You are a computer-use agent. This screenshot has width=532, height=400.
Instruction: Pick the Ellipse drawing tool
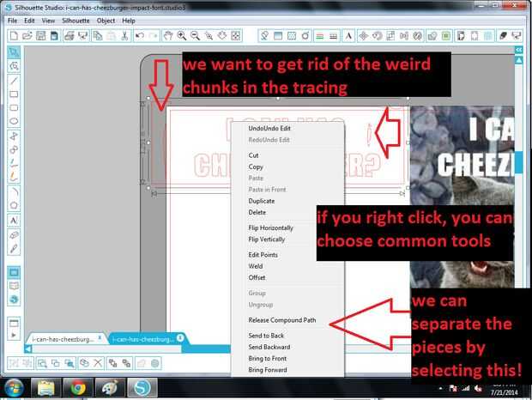(x=14, y=121)
